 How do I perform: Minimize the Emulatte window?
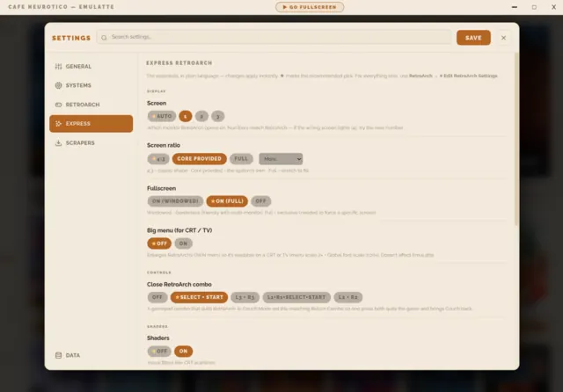tap(515, 7)
